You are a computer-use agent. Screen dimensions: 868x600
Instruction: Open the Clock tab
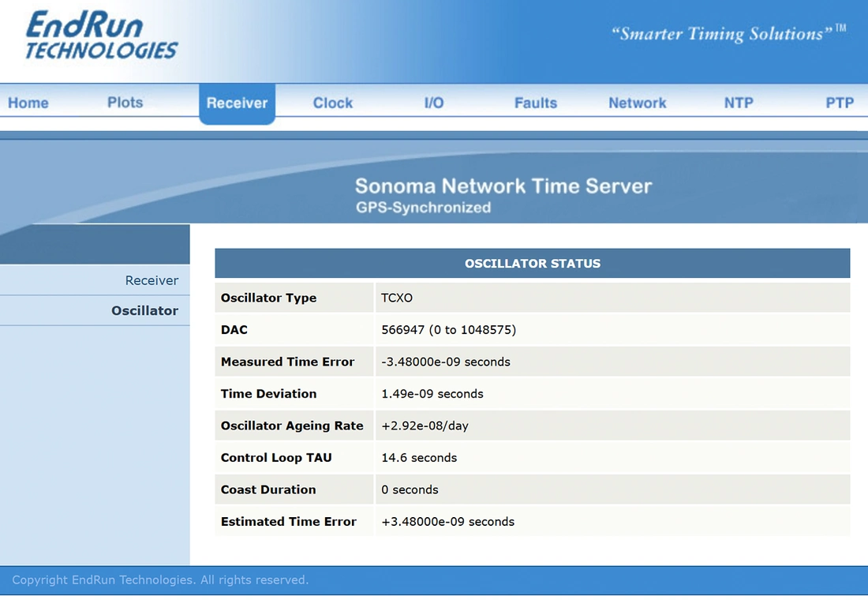click(x=333, y=103)
